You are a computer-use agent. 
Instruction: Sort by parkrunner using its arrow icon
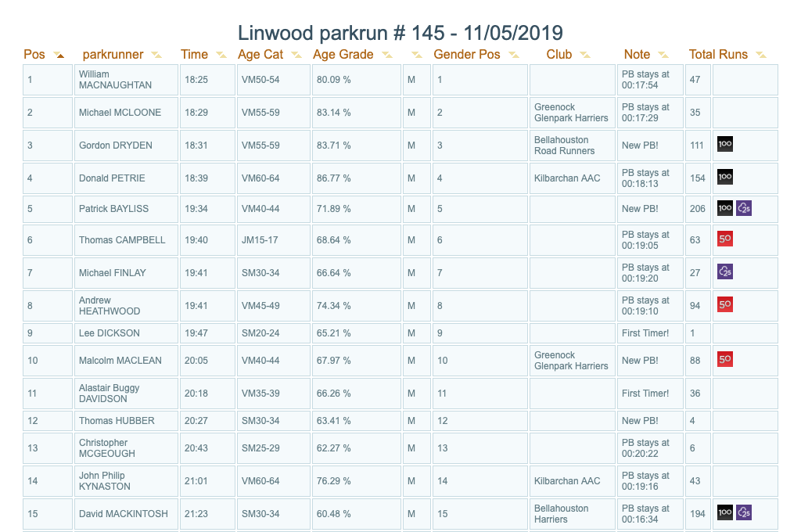156,56
